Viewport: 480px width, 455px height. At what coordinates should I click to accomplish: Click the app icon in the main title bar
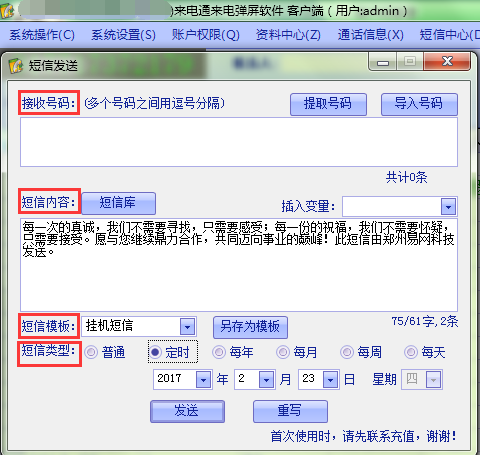[x=7, y=10]
